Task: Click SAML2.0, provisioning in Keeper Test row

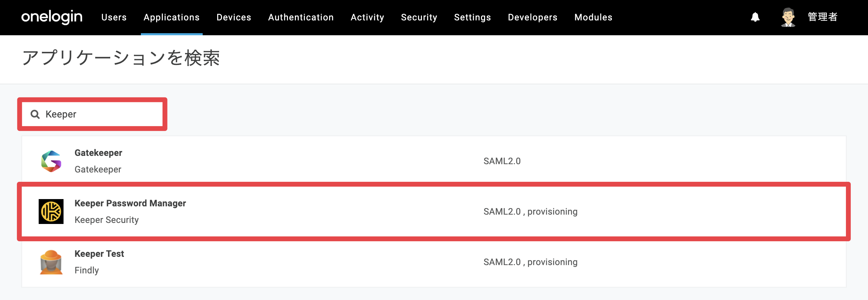Action: click(x=530, y=262)
